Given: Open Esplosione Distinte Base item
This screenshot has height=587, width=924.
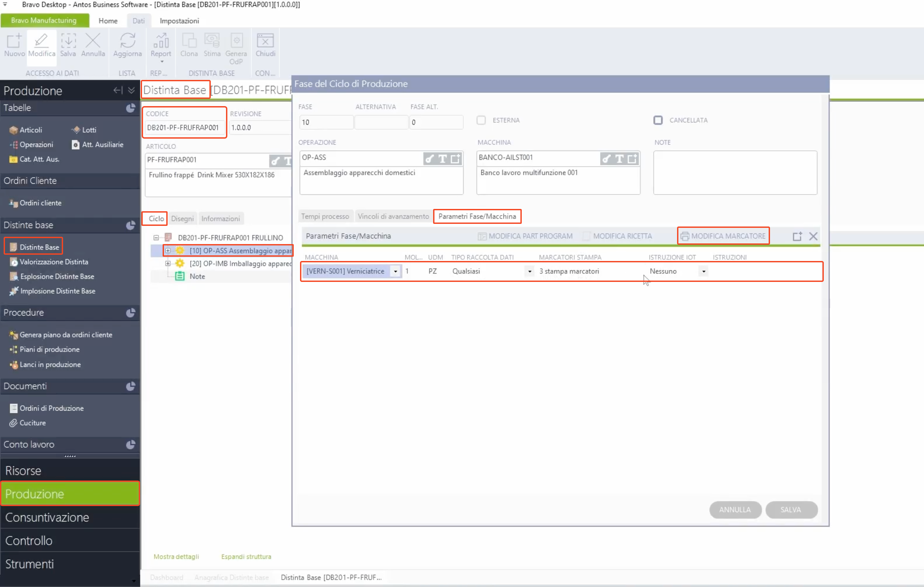Looking at the screenshot, I should (52, 277).
